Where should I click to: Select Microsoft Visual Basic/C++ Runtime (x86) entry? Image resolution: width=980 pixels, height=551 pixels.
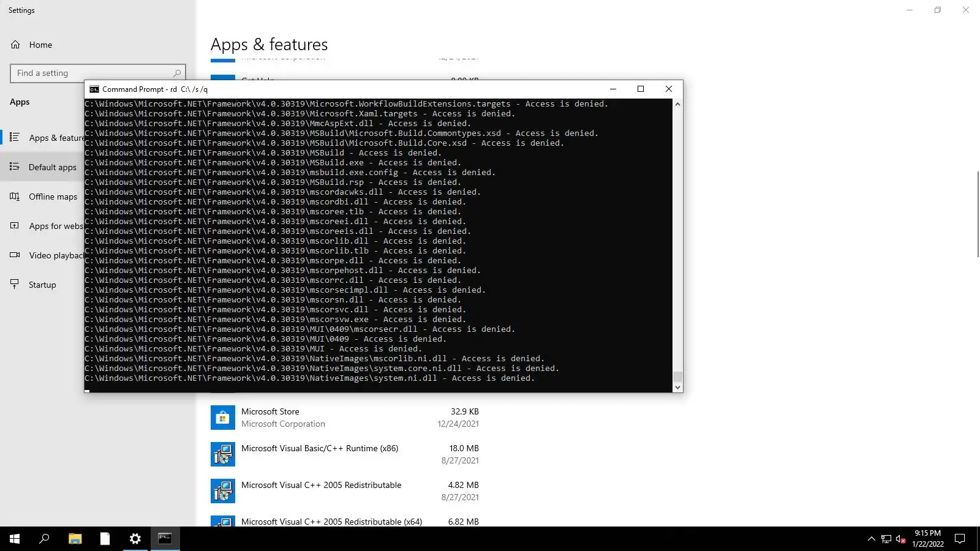click(345, 454)
